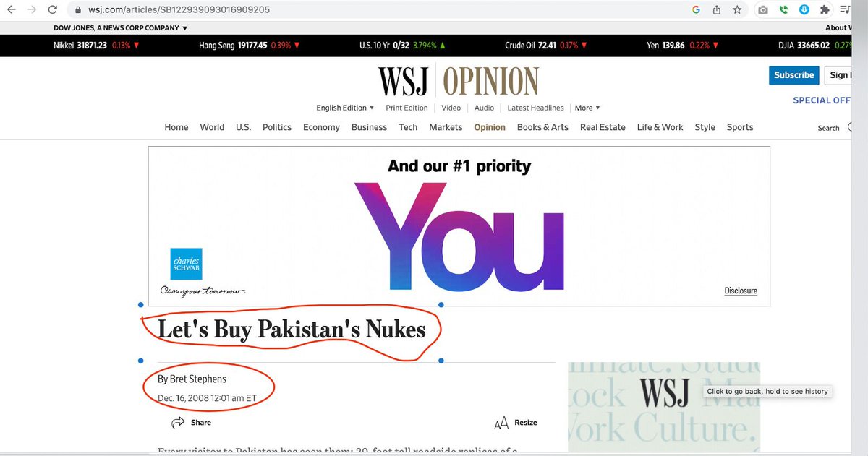This screenshot has height=456, width=868.
Task: Open the Print Edition link
Action: [407, 108]
